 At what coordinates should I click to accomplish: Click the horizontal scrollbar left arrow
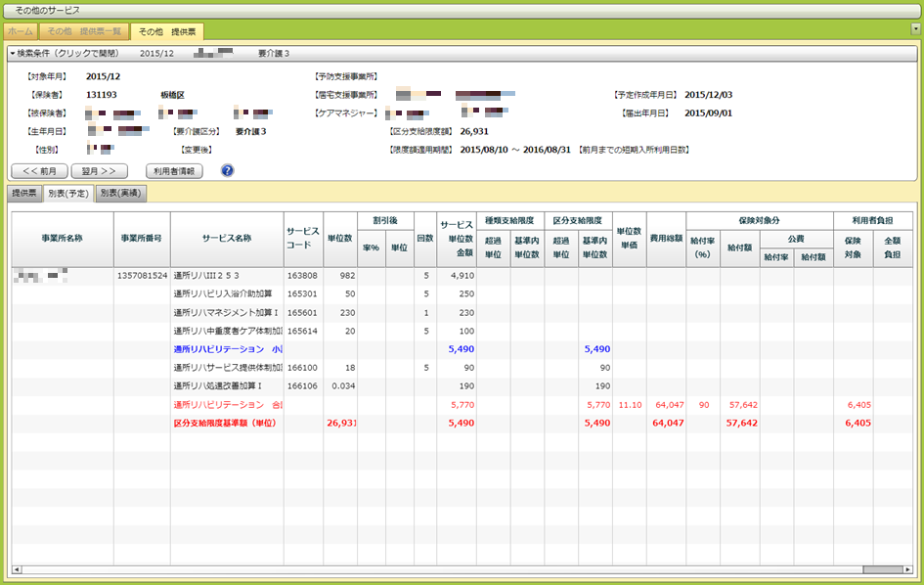click(16, 569)
